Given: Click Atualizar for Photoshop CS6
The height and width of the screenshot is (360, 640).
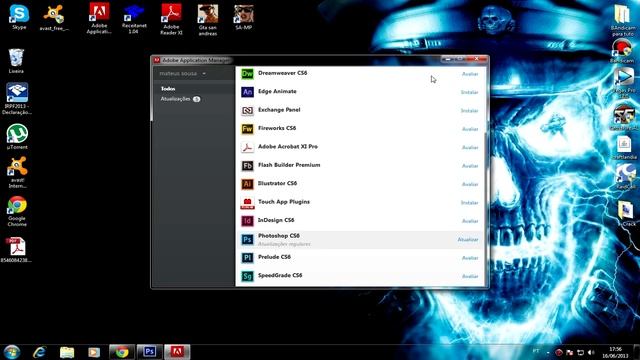Looking at the screenshot, I should 468,240.
